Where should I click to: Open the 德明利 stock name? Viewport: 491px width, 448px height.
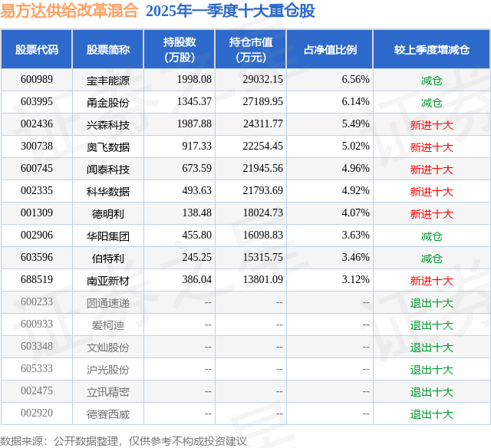coord(108,214)
